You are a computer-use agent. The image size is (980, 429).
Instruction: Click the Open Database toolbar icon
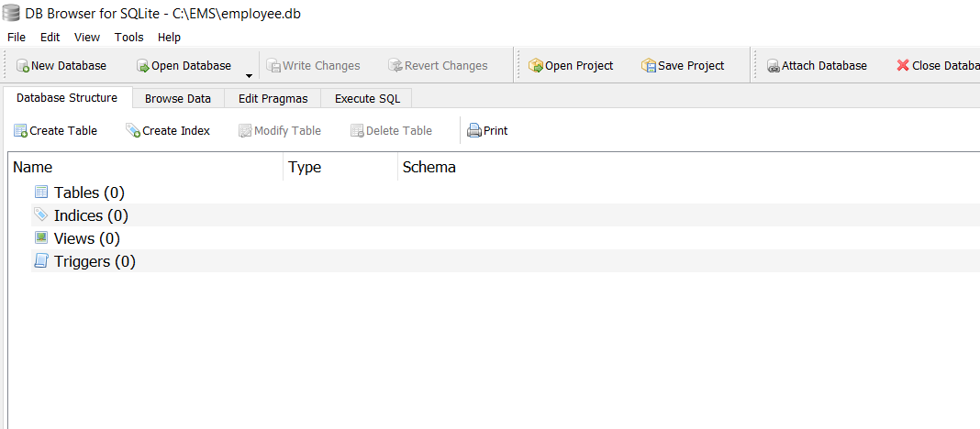(x=143, y=66)
